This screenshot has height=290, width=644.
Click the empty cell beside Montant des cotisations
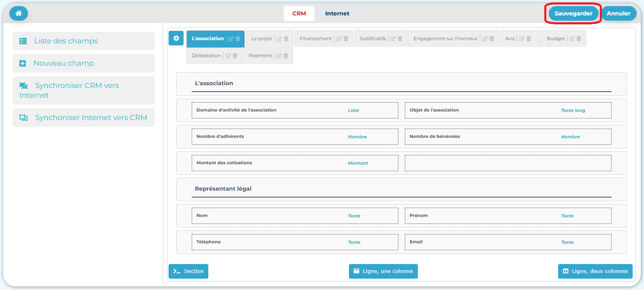508,163
